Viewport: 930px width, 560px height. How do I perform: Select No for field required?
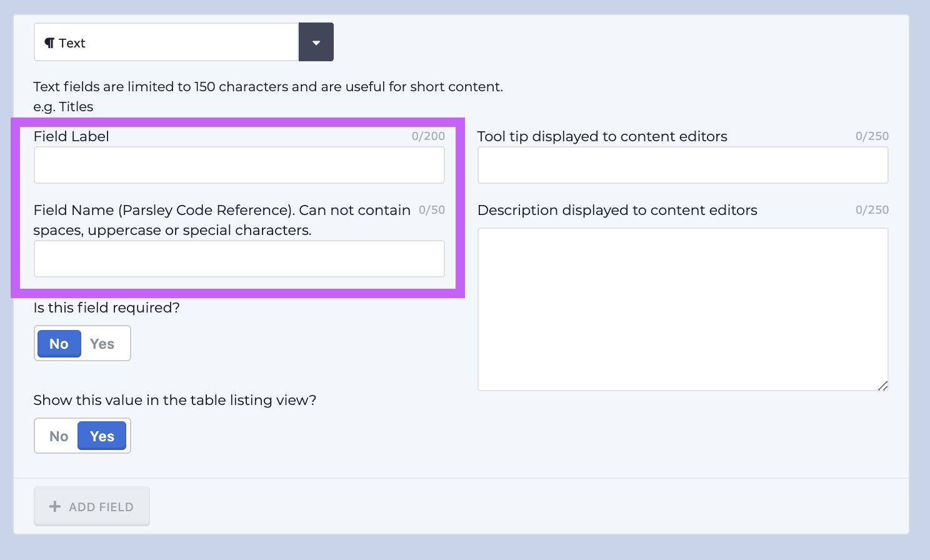pos(59,344)
